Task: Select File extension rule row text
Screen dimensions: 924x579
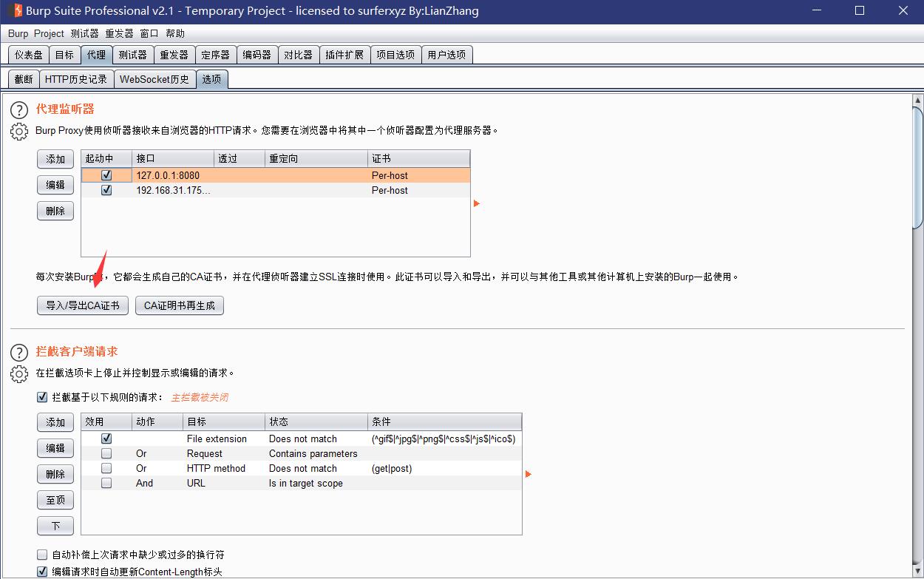Action: [x=217, y=439]
